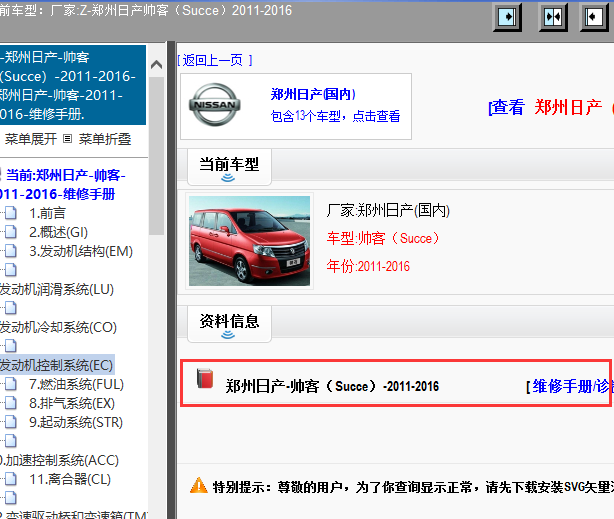Click 包含13个车型，点击查看 link
This screenshot has height=519, width=614.
[x=335, y=116]
